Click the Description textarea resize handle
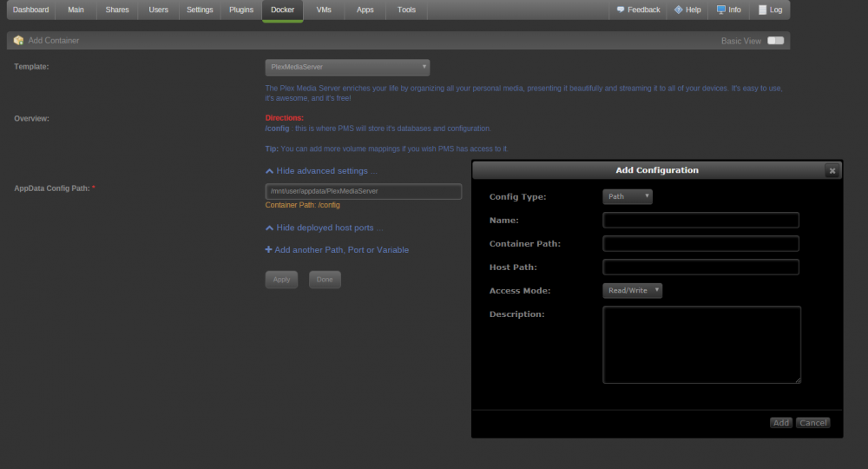Screen dimensions: 868x469 tap(798, 380)
